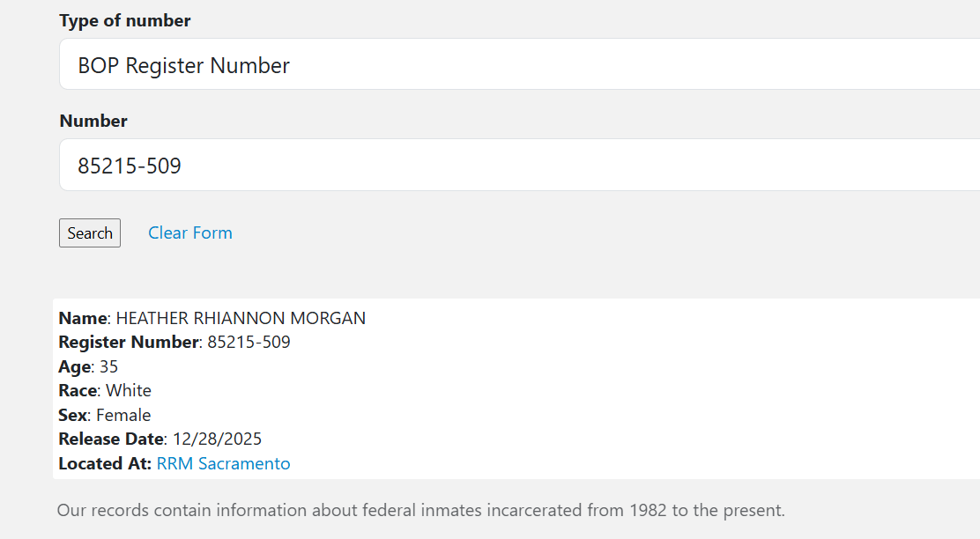
Task: Click the race value White
Action: (x=129, y=391)
